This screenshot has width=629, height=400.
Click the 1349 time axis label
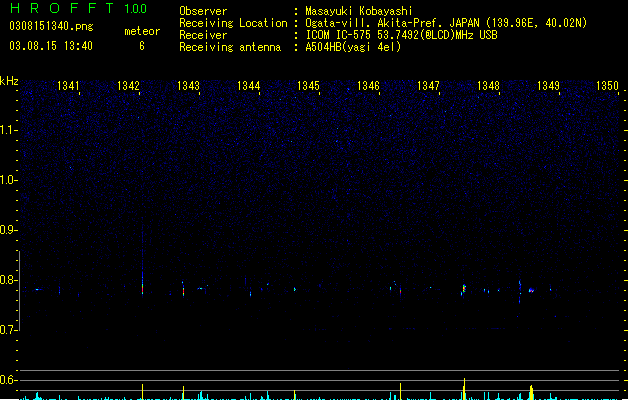point(548,86)
